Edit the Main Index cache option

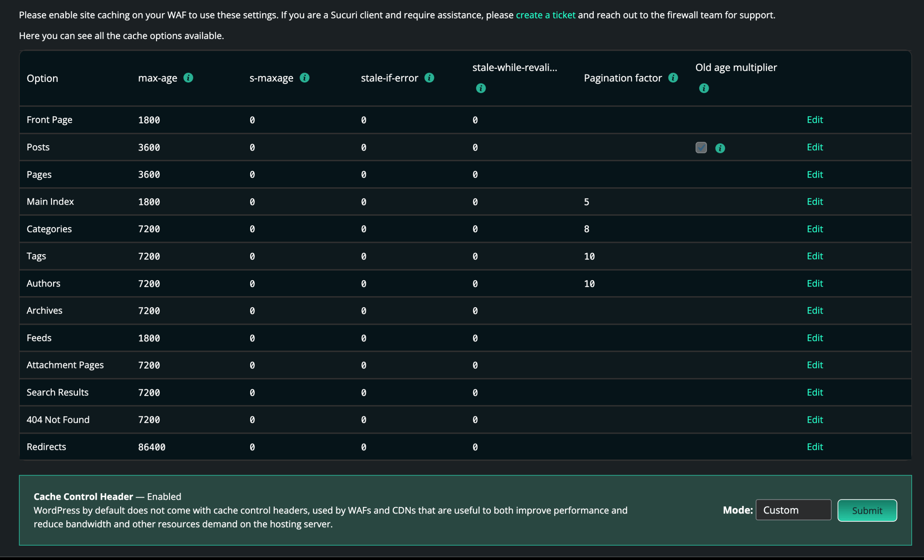click(815, 201)
